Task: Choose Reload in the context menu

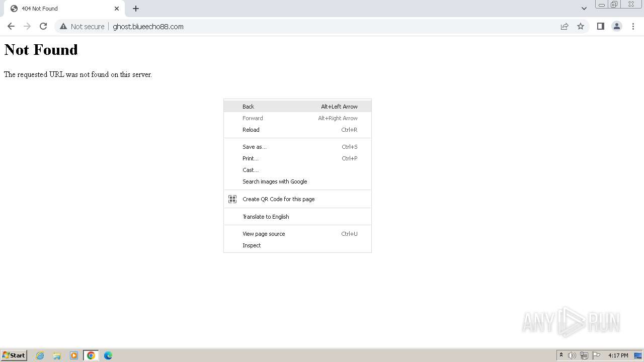Action: pos(297,130)
